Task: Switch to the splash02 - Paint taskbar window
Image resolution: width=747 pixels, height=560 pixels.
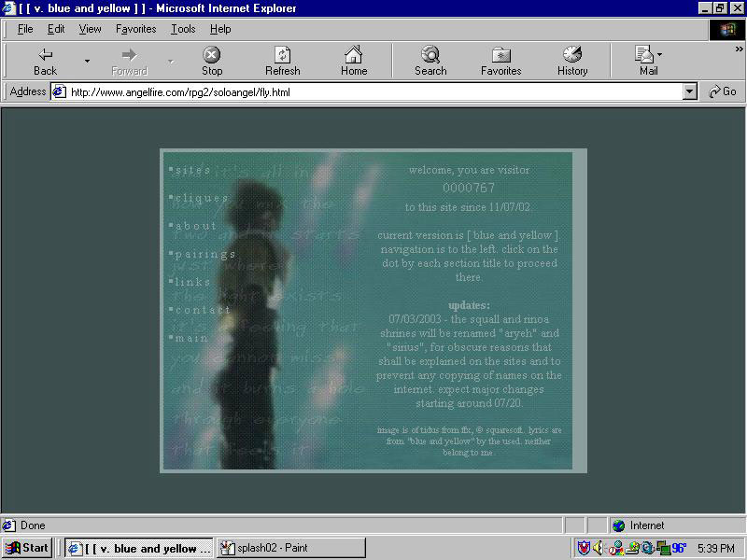Action: coord(291,548)
